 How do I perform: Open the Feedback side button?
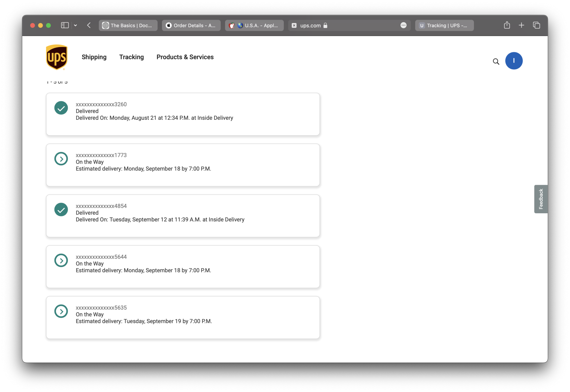click(541, 199)
